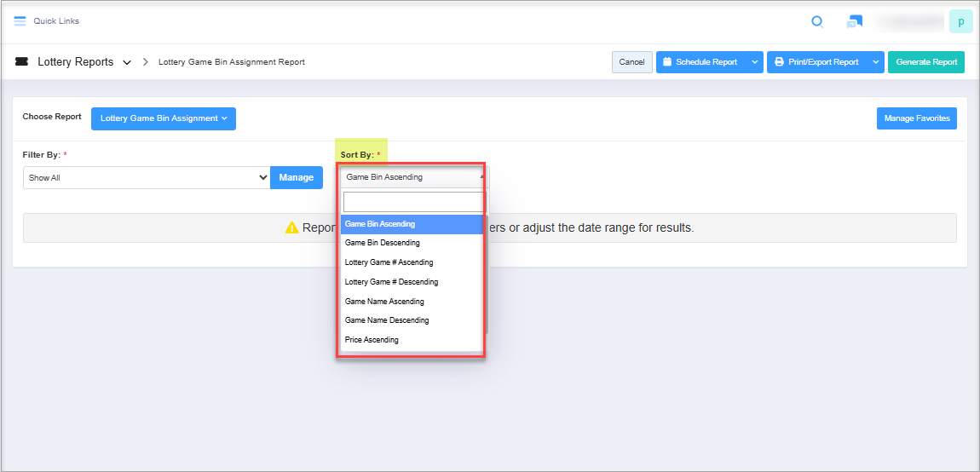
Task: Select Price Ascending sort option
Action: tap(372, 340)
